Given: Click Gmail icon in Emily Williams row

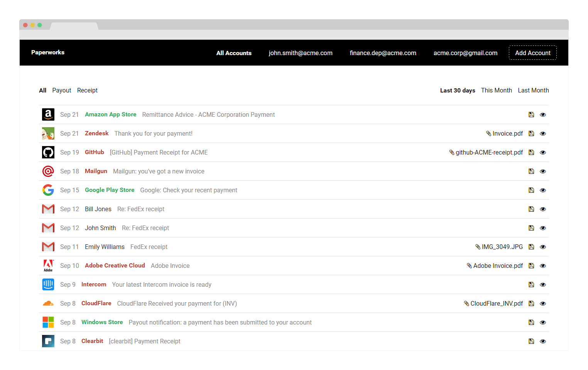Looking at the screenshot, I should [48, 247].
